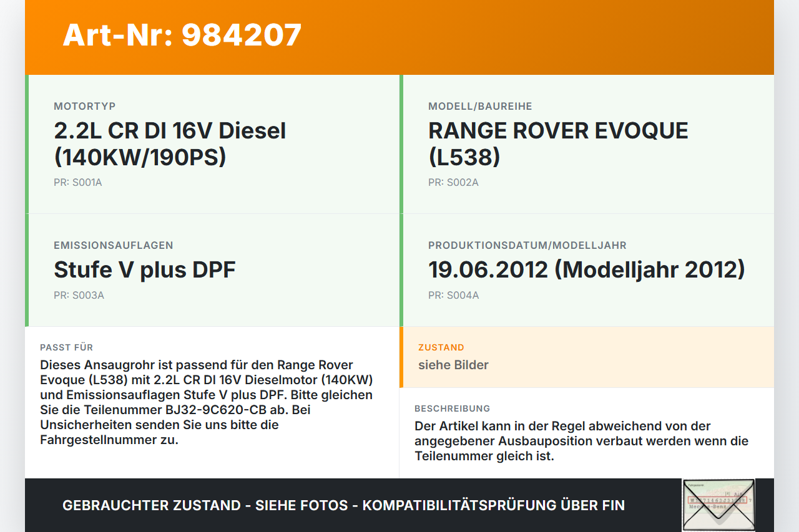Click the Stufe V plus DPF value
Screen dimensions: 799x532
coord(145,270)
